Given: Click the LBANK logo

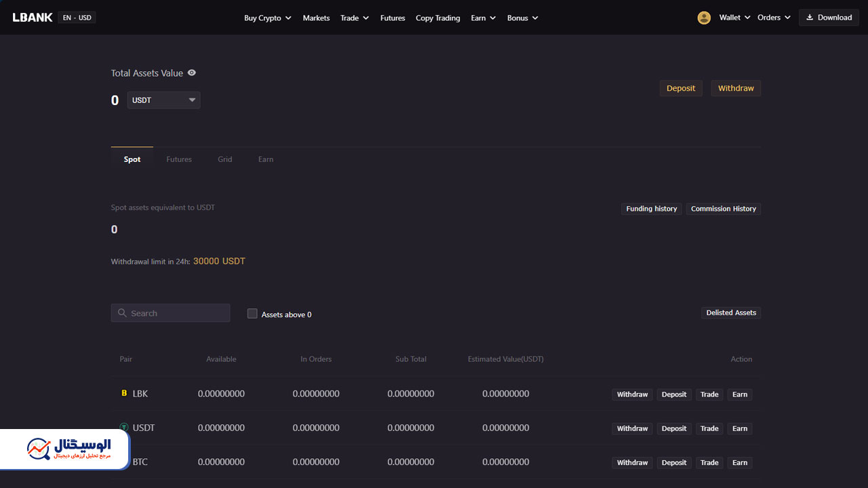Looking at the screenshot, I should tap(33, 18).
